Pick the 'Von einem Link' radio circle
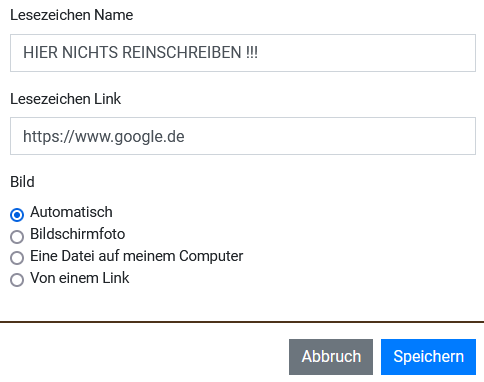484x382 pixels. [17, 280]
